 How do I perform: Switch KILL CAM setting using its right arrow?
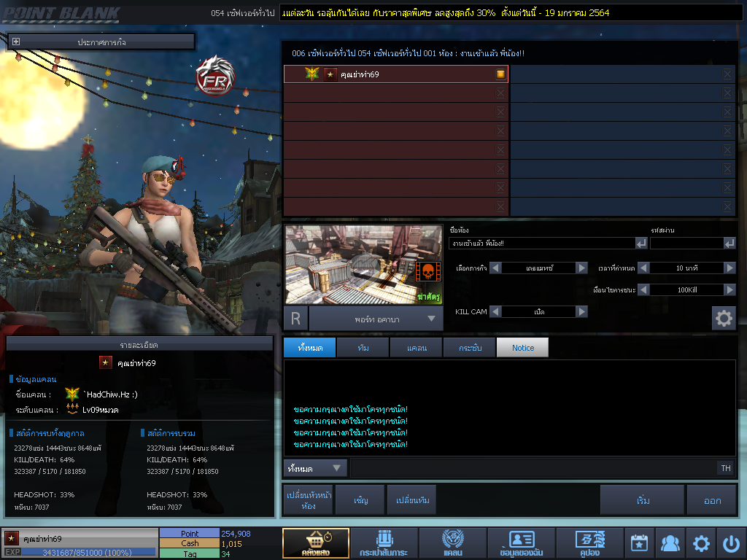(x=581, y=311)
